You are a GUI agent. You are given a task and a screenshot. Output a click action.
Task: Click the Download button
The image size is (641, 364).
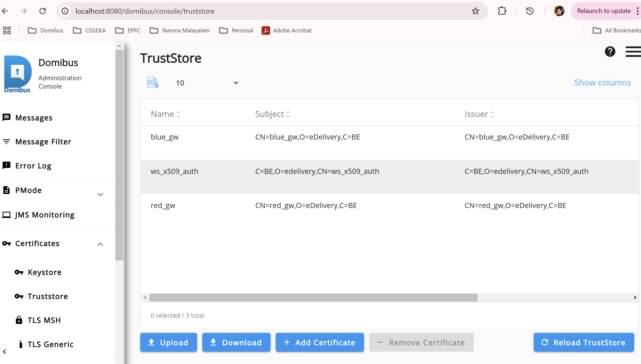pos(236,342)
